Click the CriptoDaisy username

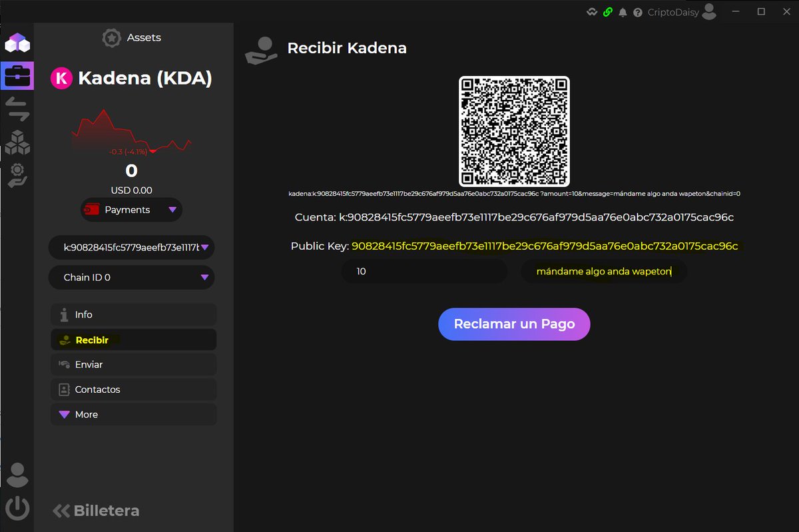coord(673,12)
